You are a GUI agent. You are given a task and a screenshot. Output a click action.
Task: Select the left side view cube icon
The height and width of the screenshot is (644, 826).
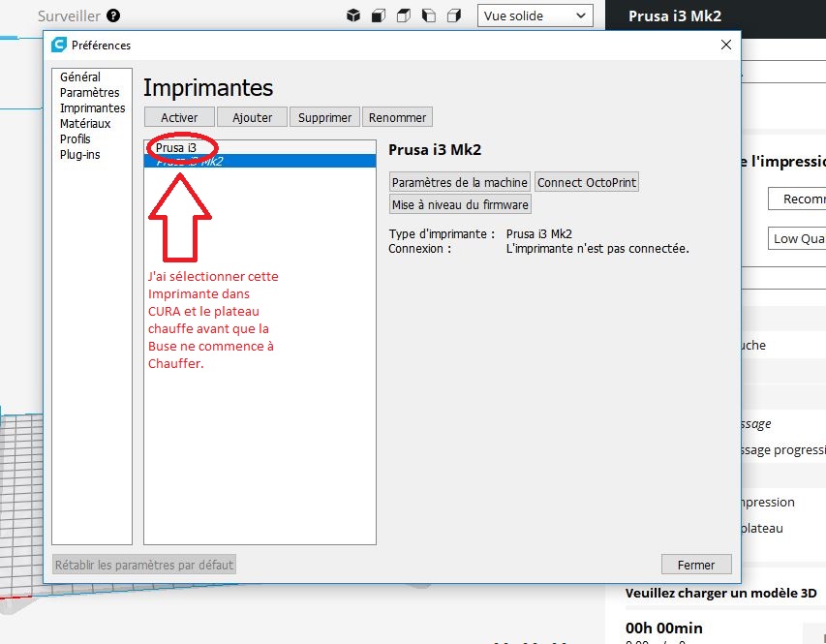click(x=429, y=15)
